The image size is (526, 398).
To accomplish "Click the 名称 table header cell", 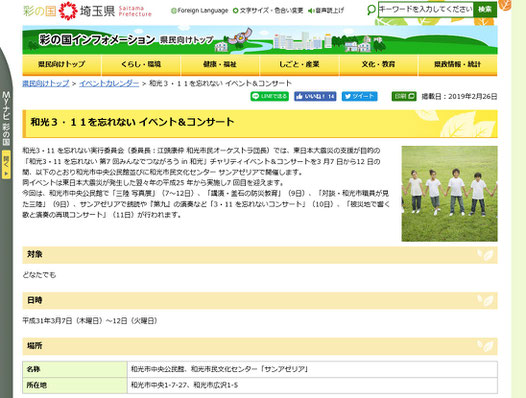I will click(x=75, y=369).
